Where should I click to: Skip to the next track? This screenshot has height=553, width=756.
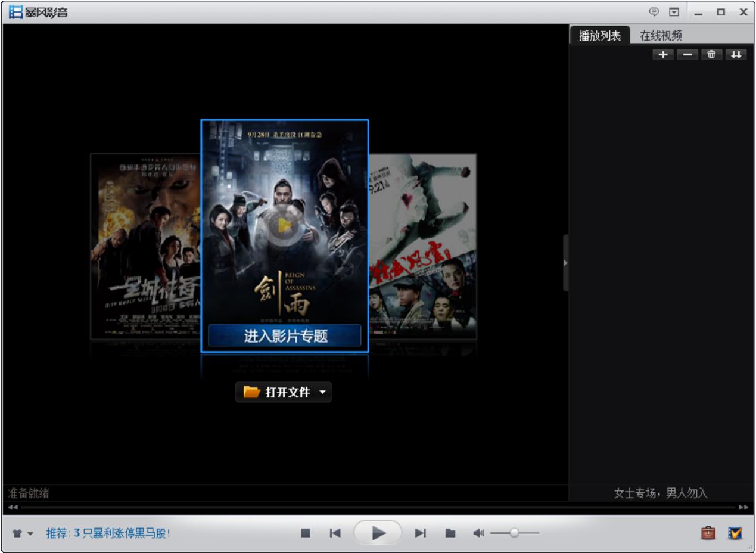click(421, 533)
